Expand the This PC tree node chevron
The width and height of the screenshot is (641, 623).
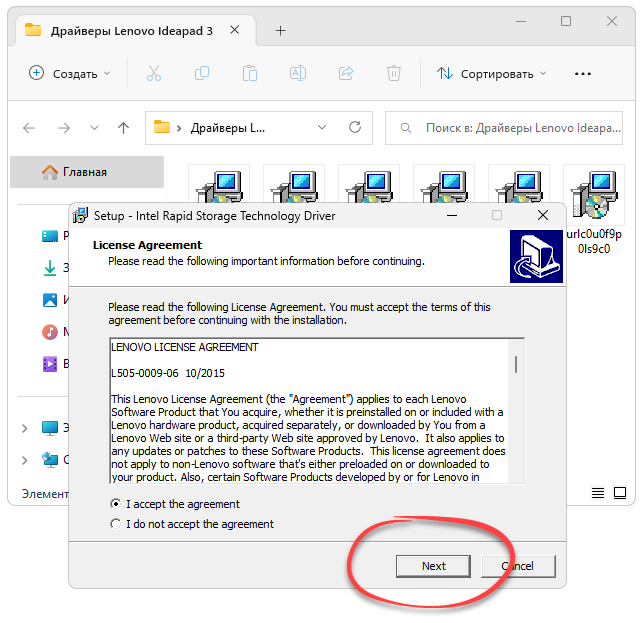click(25, 428)
